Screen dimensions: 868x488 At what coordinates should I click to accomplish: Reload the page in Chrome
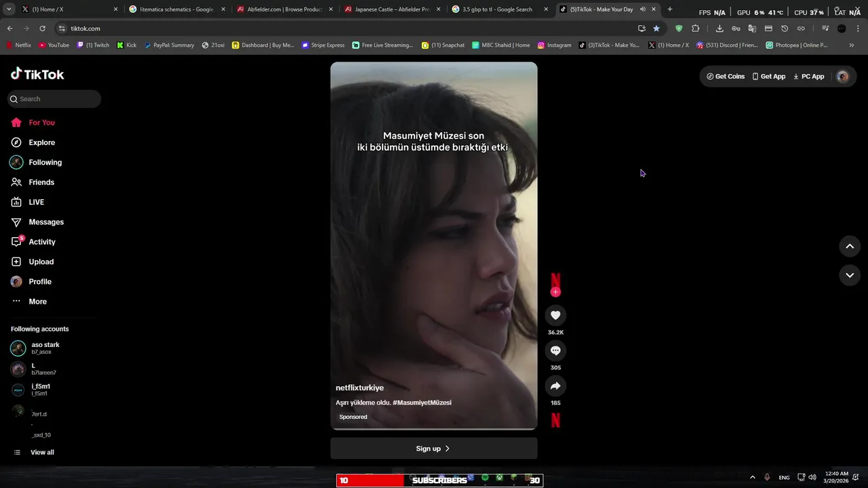[42, 28]
